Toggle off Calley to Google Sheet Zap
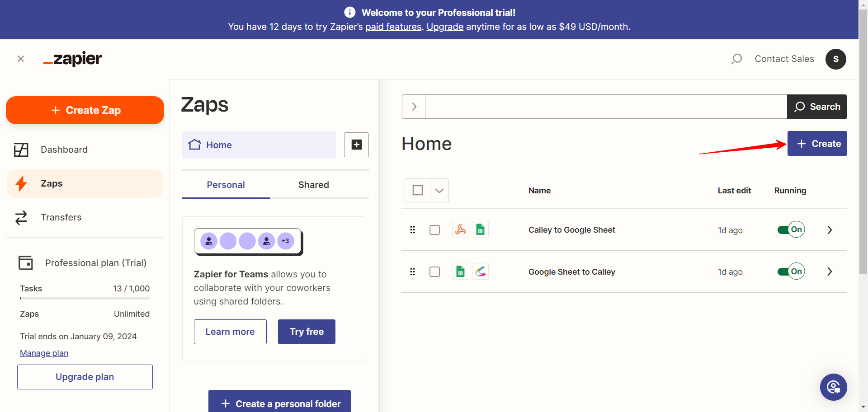 [x=791, y=229]
